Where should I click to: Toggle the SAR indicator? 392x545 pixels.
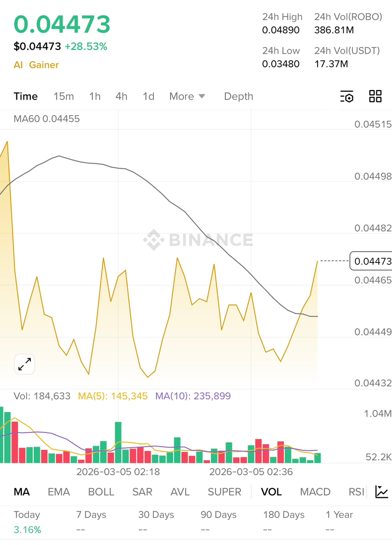143,492
